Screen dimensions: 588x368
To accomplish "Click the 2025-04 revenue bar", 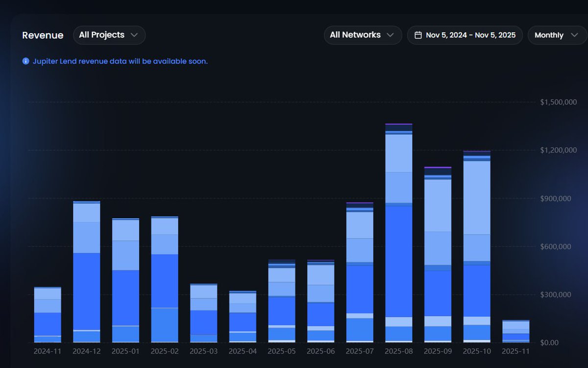I will tap(243, 316).
